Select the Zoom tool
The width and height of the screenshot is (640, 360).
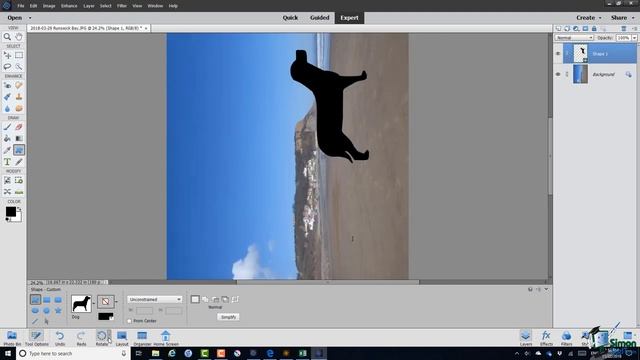coord(7,37)
